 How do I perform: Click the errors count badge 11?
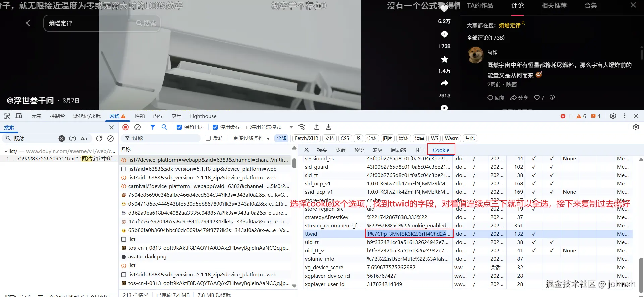click(x=567, y=116)
